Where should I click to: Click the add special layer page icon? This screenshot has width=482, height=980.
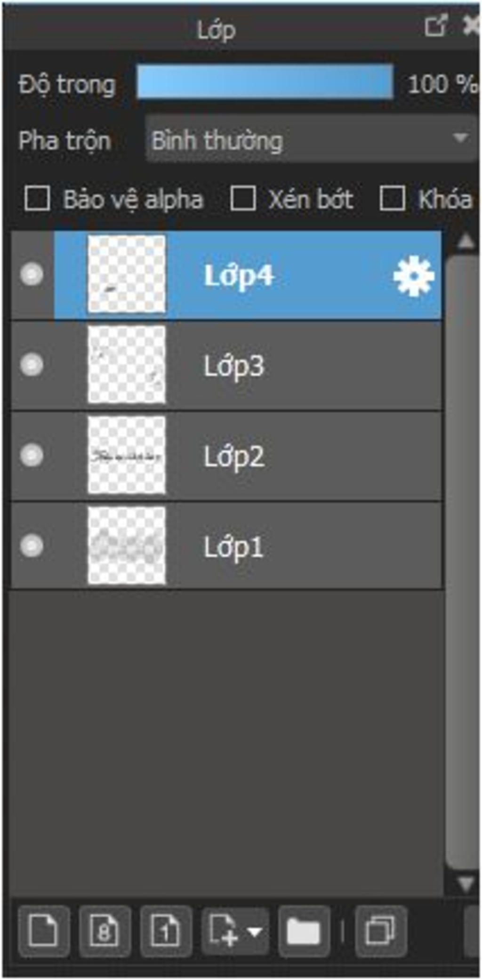pos(223,931)
